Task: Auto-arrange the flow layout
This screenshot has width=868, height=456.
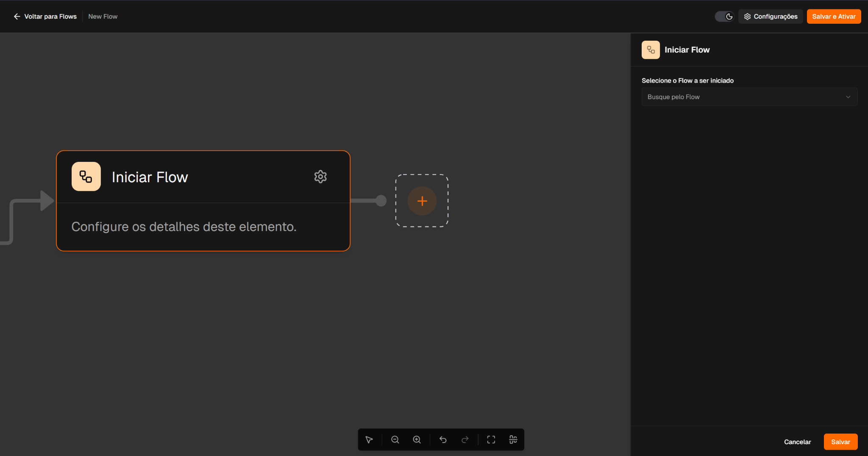Action: coord(513,439)
